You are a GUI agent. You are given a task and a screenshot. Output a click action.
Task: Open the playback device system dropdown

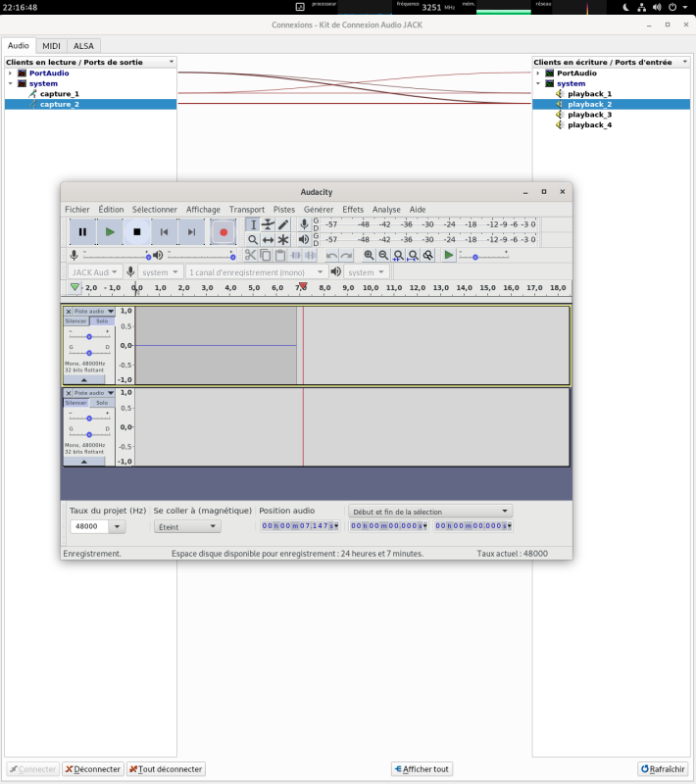click(x=366, y=272)
